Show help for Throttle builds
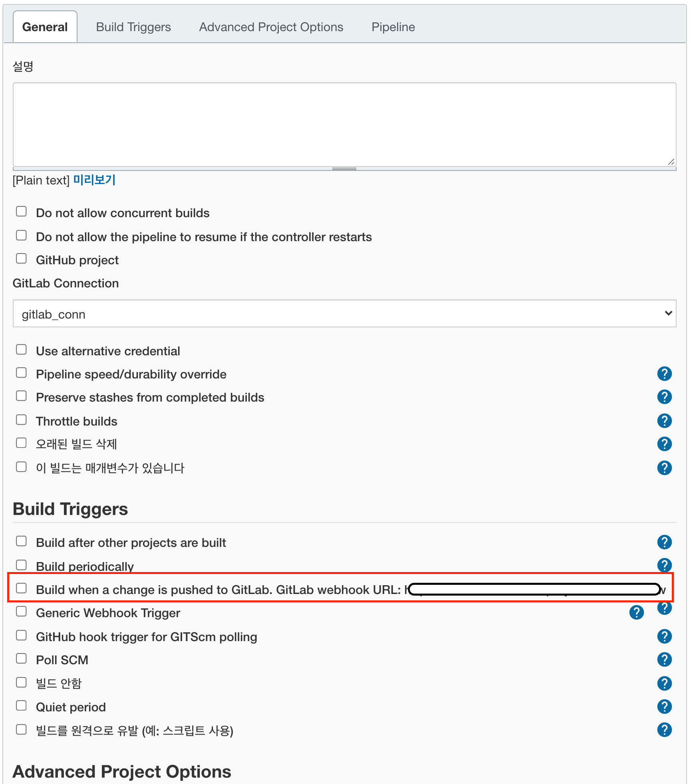691x784 pixels. click(664, 421)
